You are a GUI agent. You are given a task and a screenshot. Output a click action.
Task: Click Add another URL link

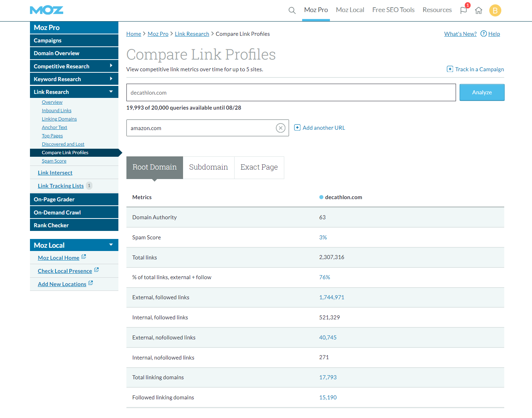tap(324, 128)
